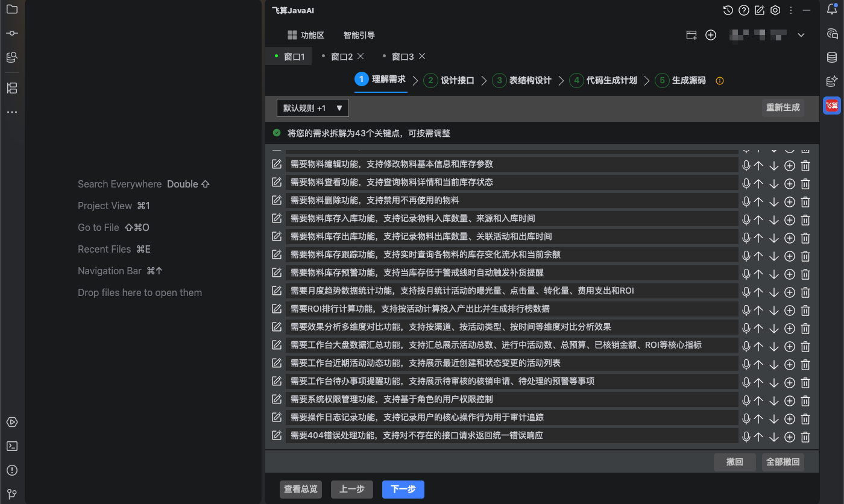
Task: Move the 需要物料库存入库功能 row down
Action: click(774, 220)
